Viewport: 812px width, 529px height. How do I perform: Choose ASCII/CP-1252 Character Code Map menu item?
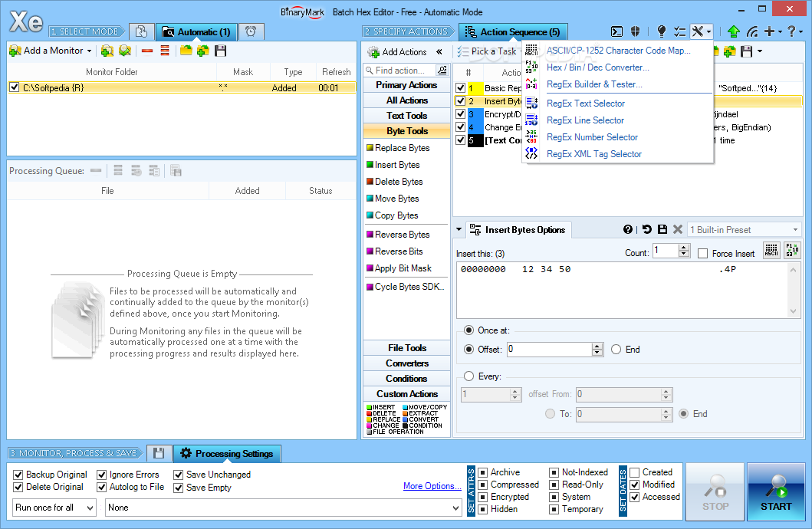coord(618,50)
